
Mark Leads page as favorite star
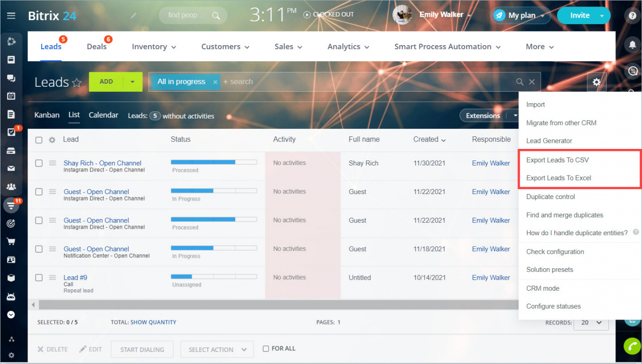click(x=77, y=83)
